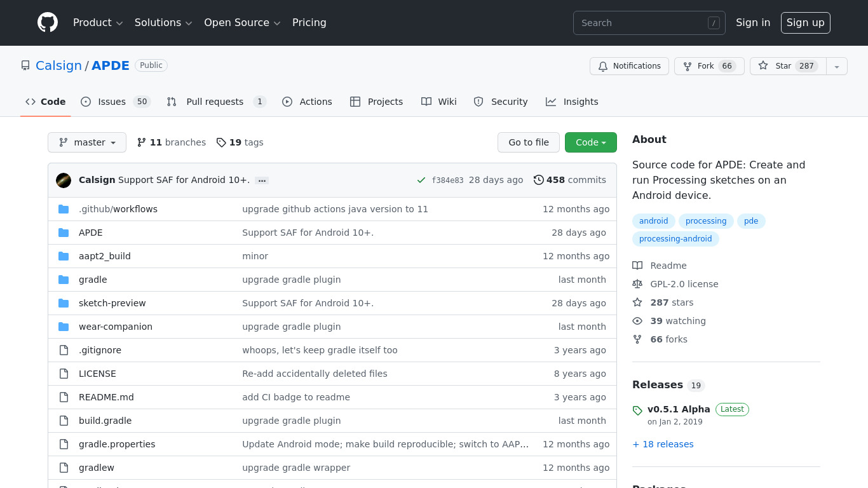Click the README.md file icon
This screenshot has width=868, height=488.
pos(64,397)
